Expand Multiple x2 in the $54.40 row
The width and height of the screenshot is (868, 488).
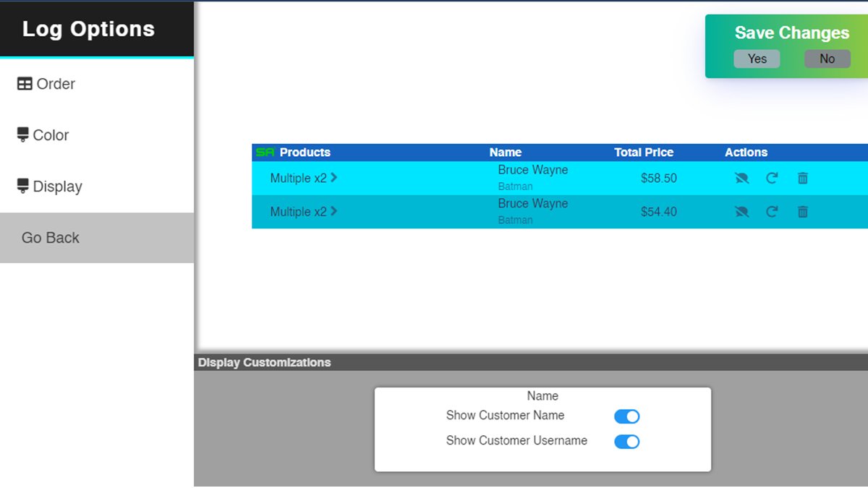(x=304, y=212)
